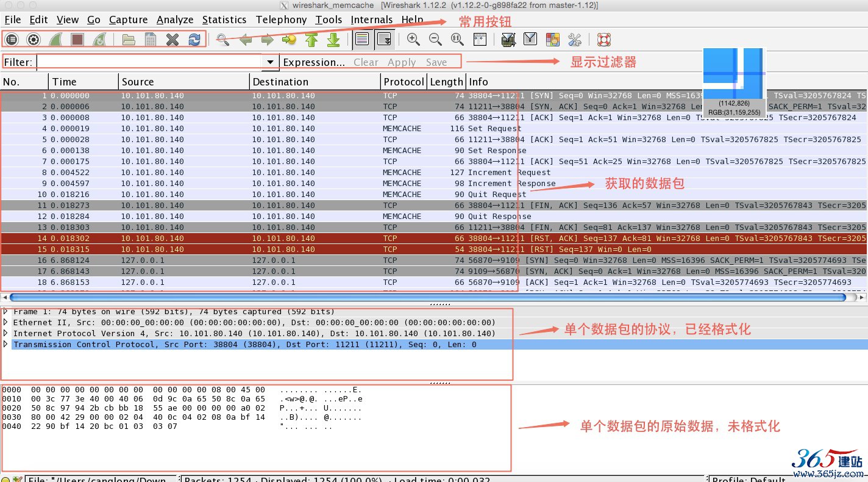Click the Expression... filter button
This screenshot has width=868, height=482.
point(314,62)
